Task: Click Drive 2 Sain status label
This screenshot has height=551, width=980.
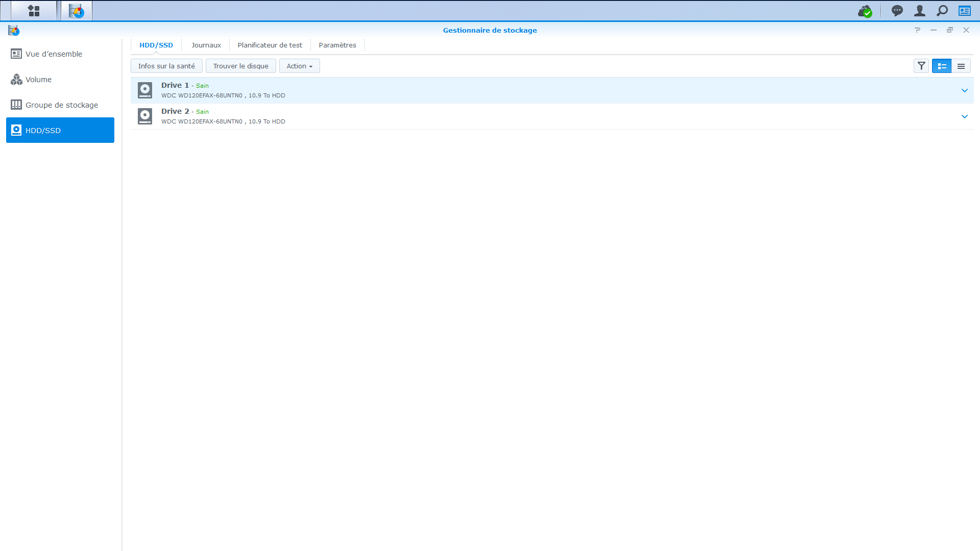Action: (x=202, y=112)
